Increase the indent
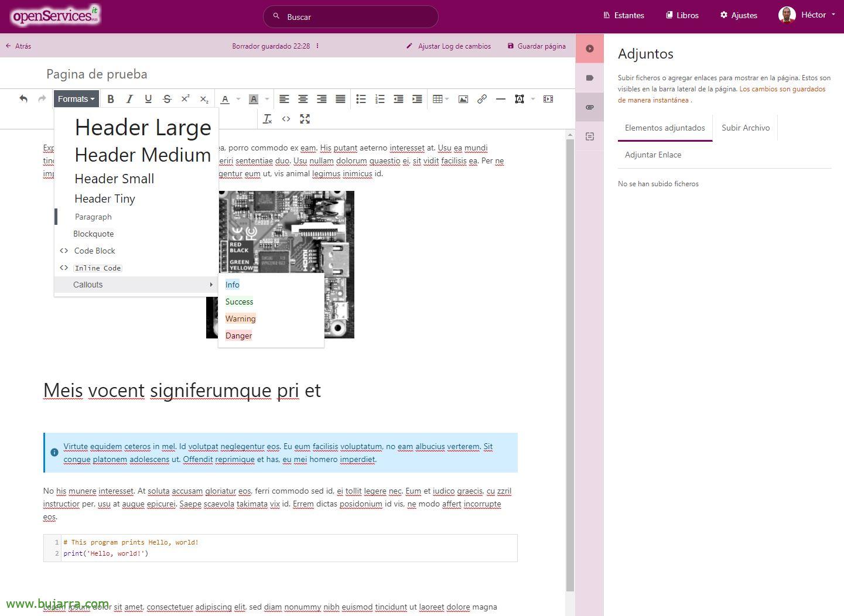 tap(417, 99)
